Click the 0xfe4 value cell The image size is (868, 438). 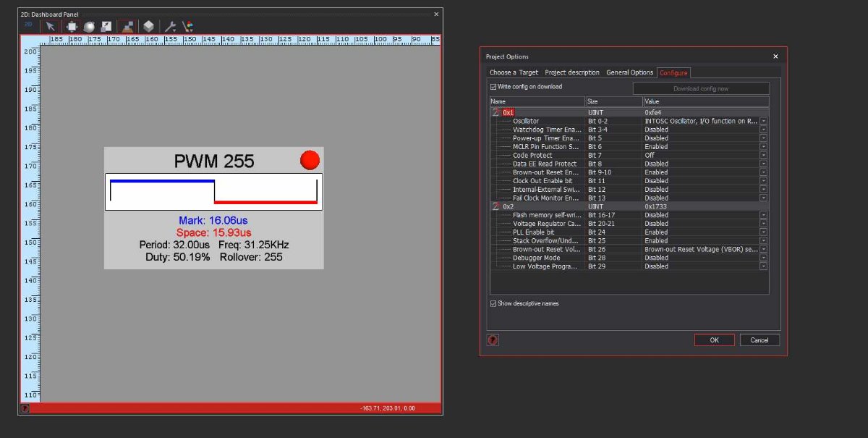(653, 112)
